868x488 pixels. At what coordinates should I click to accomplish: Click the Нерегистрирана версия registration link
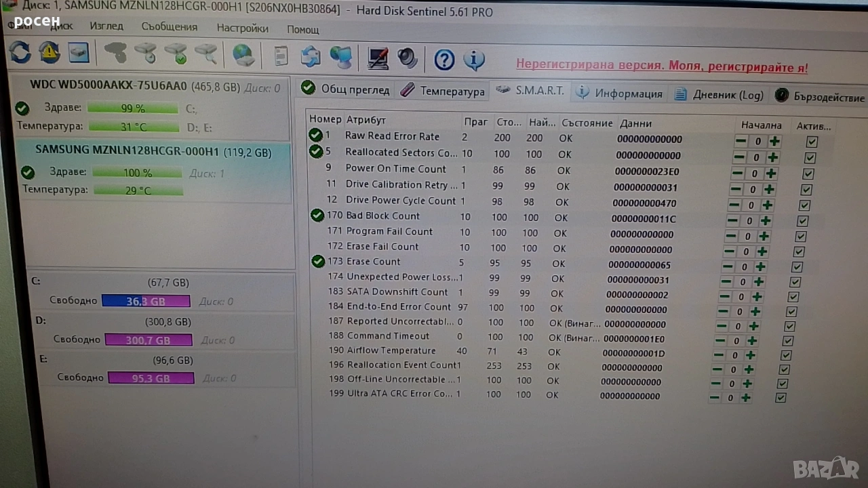pyautogui.click(x=662, y=66)
